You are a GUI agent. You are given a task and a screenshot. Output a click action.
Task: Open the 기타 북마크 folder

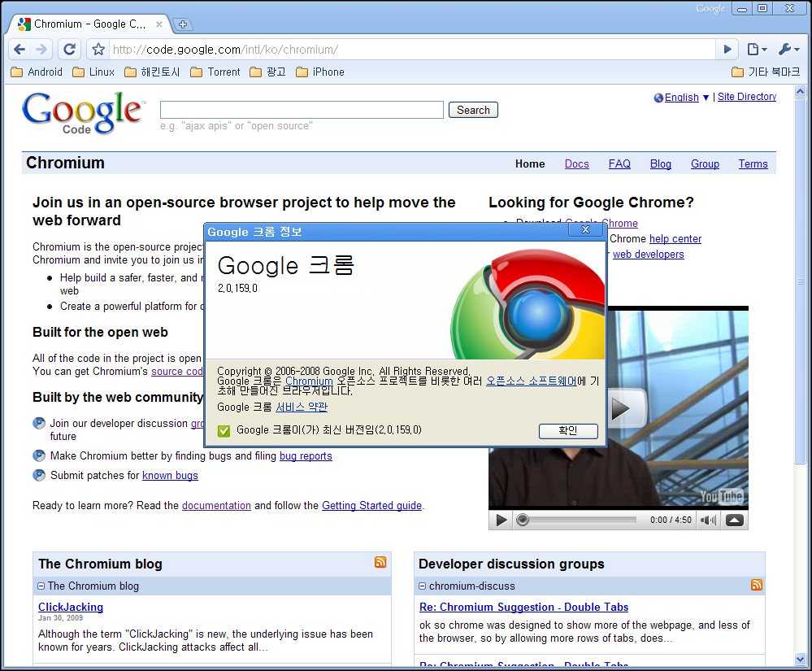click(766, 72)
